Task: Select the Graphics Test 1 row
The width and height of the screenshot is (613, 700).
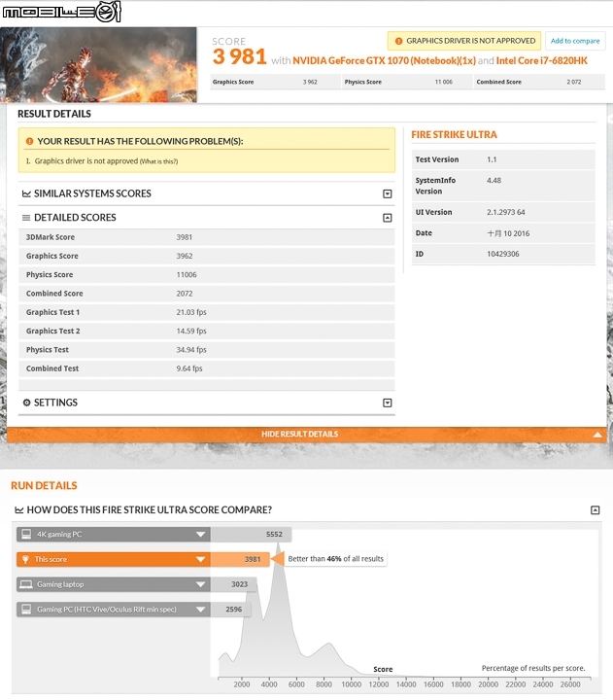Action: pos(207,312)
